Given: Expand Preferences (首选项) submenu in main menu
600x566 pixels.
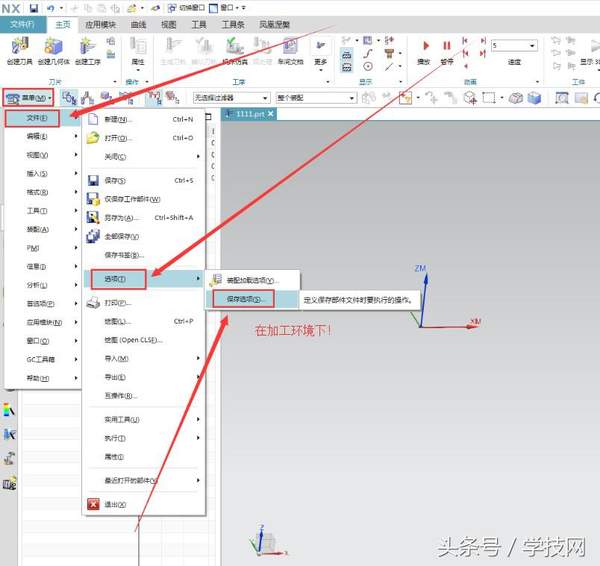Looking at the screenshot, I should tap(42, 303).
